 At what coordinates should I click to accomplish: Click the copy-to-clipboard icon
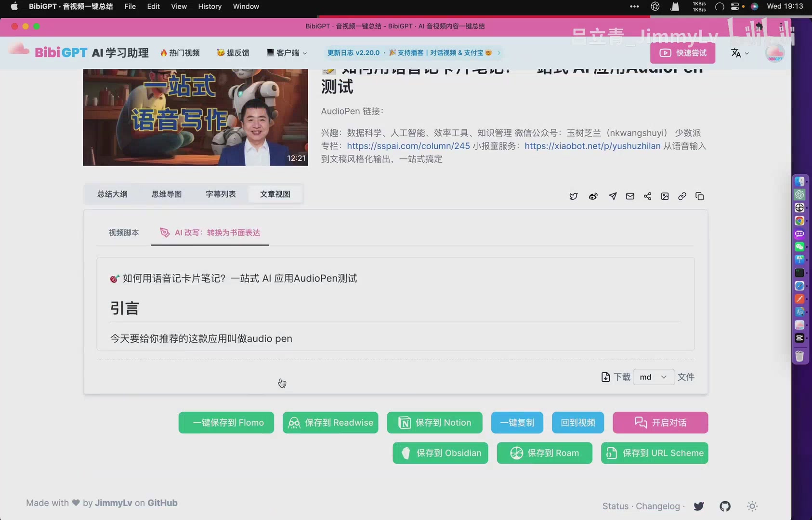[700, 196]
